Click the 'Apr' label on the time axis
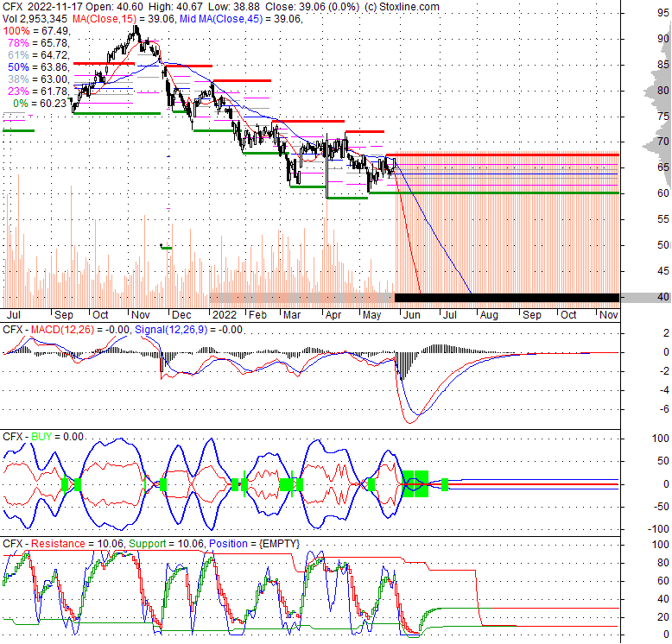The image size is (672, 644). tap(333, 315)
